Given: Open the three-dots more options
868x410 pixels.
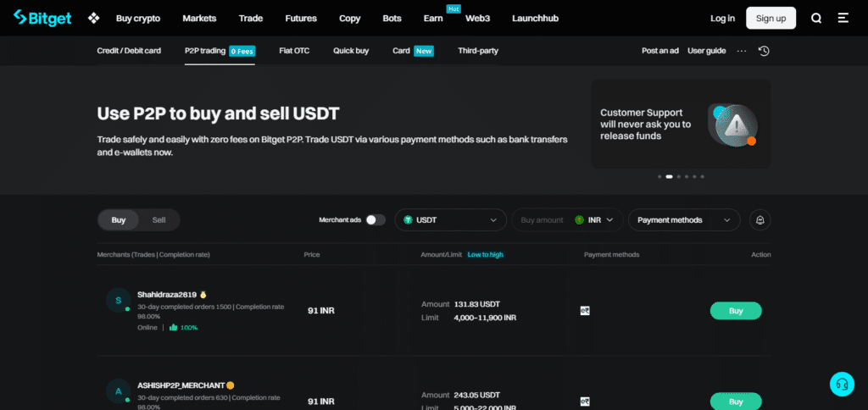Looking at the screenshot, I should click(x=742, y=51).
